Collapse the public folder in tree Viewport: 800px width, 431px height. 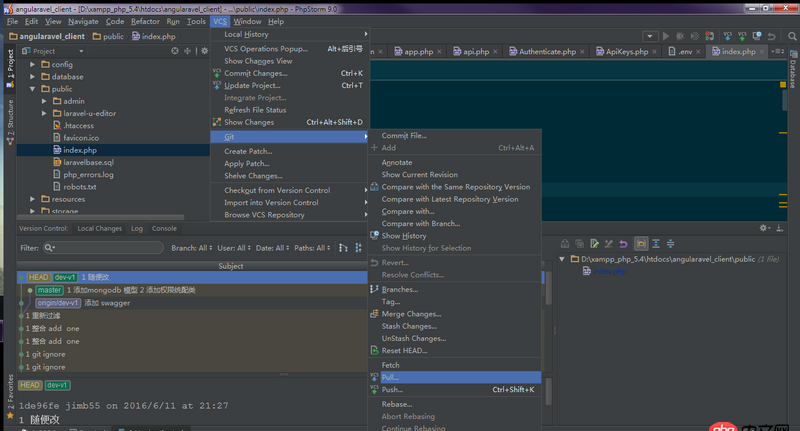tap(33, 89)
